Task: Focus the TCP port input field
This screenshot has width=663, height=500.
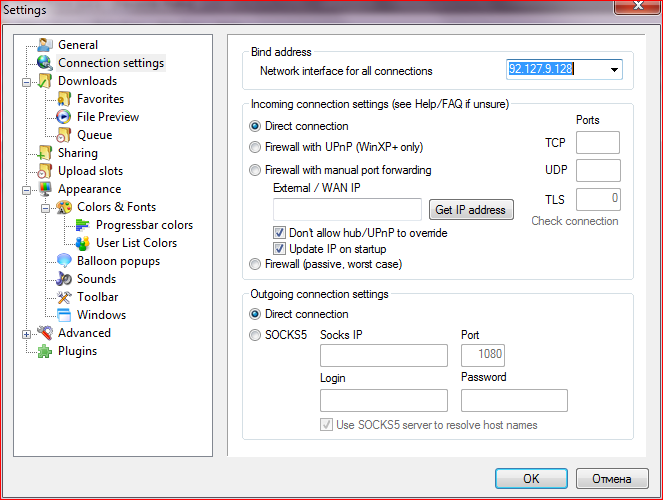Action: 598,142
